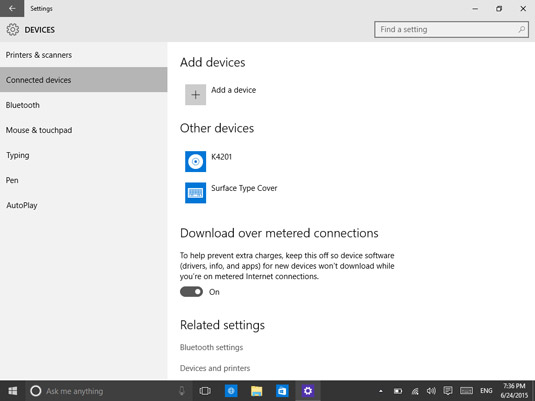Open the volume control in system tray
Image resolution: width=535 pixels, height=401 pixels.
point(431,391)
